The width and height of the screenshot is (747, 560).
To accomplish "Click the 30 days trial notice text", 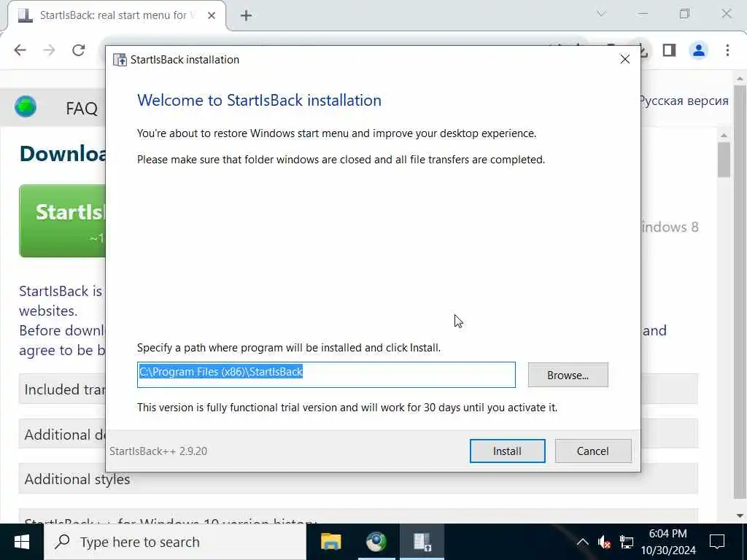I will click(x=347, y=408).
